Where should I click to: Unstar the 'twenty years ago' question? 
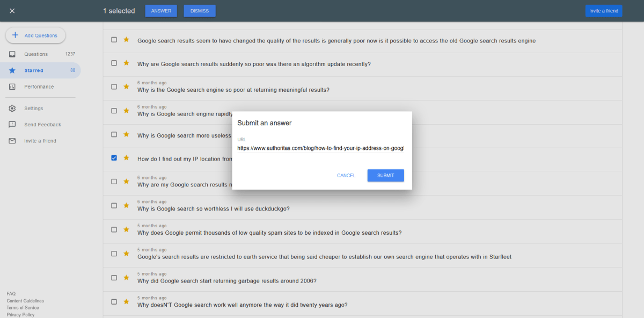click(x=126, y=302)
